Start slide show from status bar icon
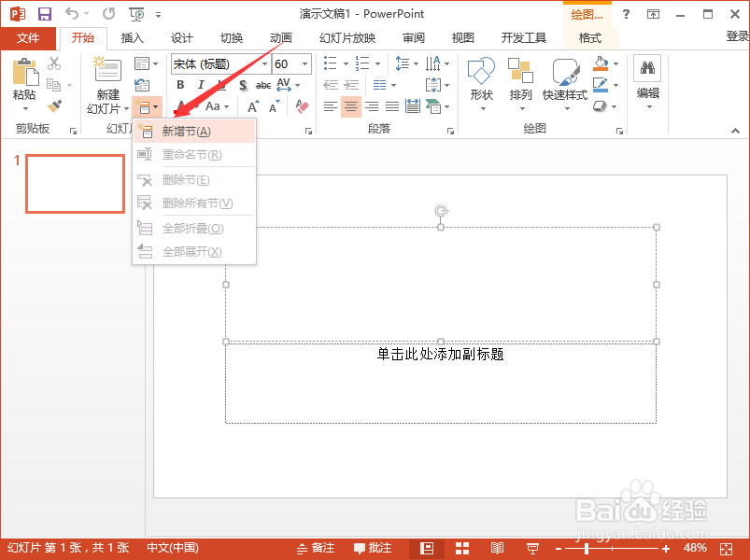Image resolution: width=750 pixels, height=560 pixels. coord(532,548)
